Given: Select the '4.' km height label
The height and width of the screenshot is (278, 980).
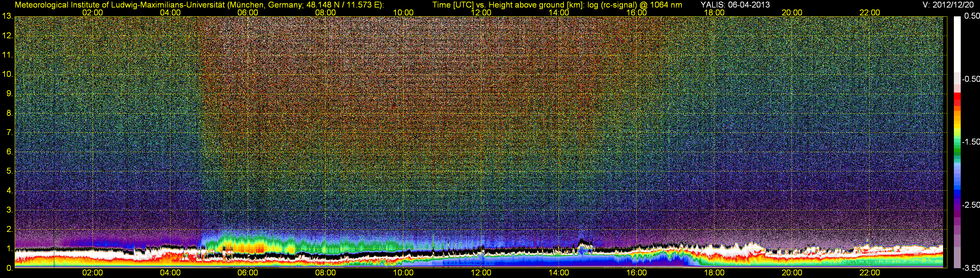Looking at the screenshot, I should [9, 190].
